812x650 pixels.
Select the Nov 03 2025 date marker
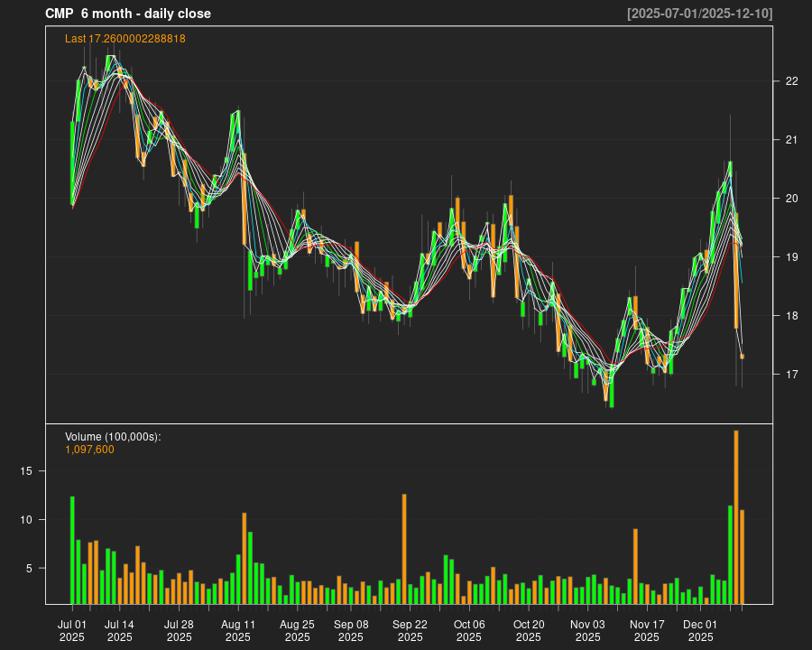click(x=587, y=630)
